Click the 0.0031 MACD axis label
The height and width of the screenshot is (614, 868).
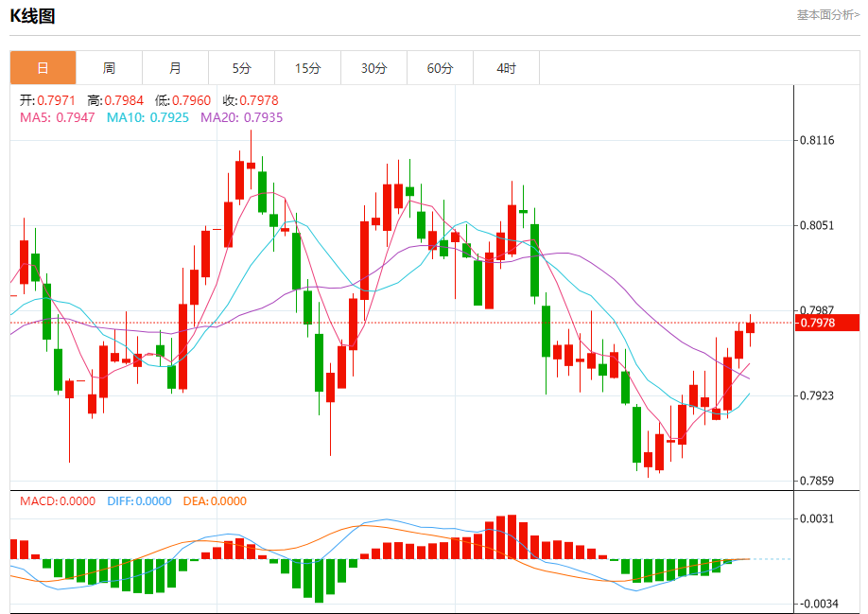coord(817,519)
